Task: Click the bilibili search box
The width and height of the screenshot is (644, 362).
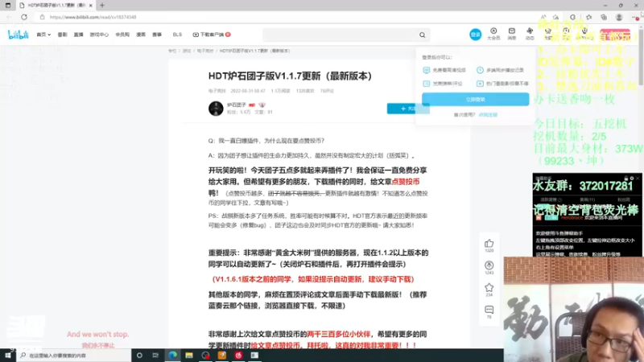Action: click(340, 35)
